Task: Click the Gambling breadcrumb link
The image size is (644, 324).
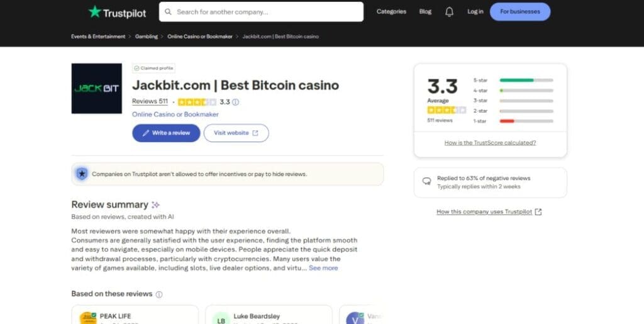Action: click(x=147, y=36)
